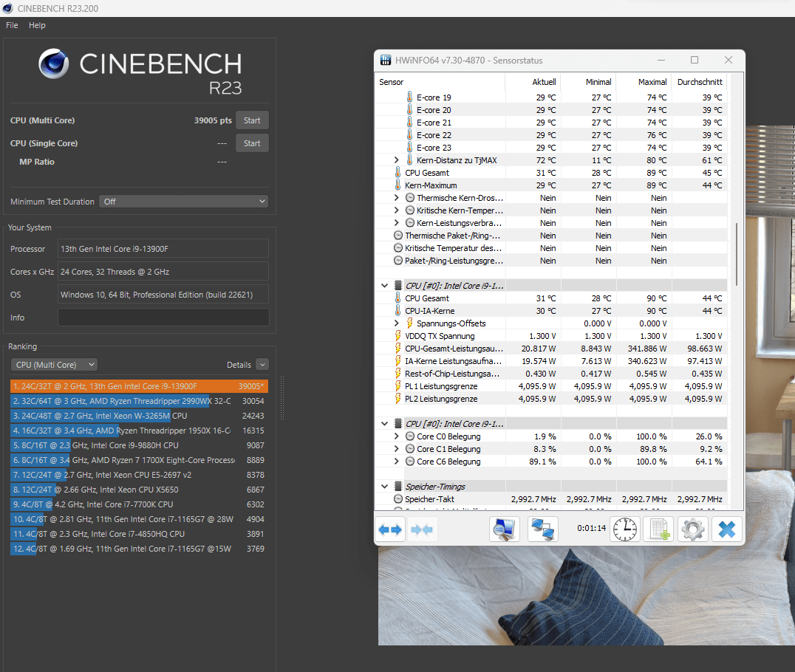795x672 pixels.
Task: Expand the Core C0 Belegung row
Action: click(x=397, y=436)
